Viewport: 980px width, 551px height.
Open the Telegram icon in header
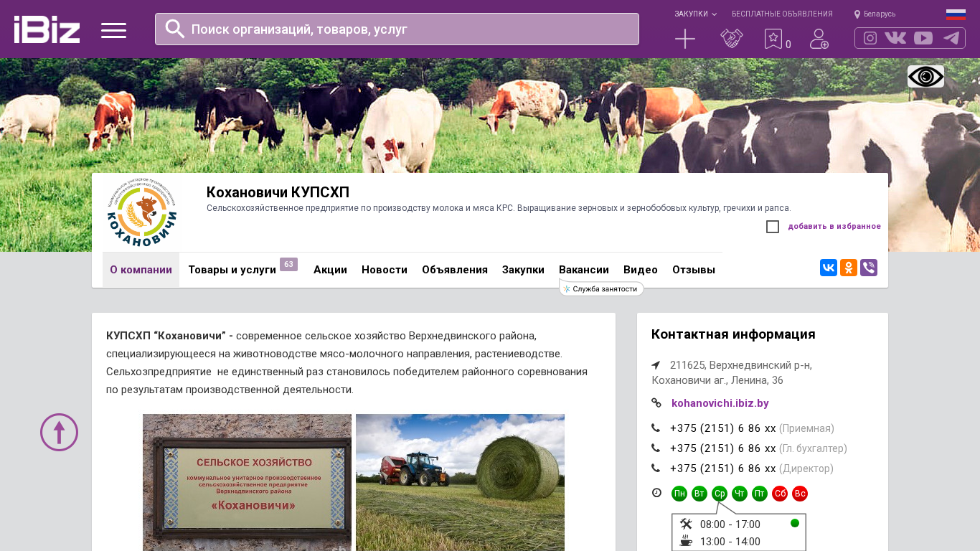951,38
